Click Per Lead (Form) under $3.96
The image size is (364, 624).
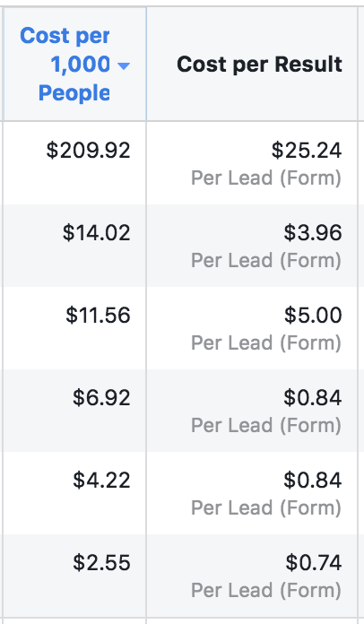[266, 260]
